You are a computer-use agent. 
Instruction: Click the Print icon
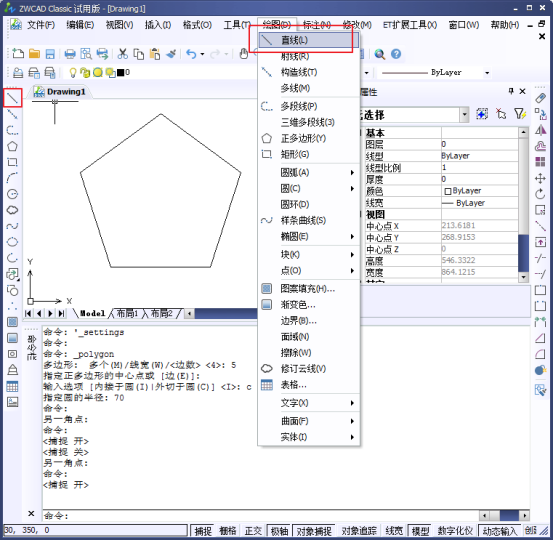click(70, 54)
